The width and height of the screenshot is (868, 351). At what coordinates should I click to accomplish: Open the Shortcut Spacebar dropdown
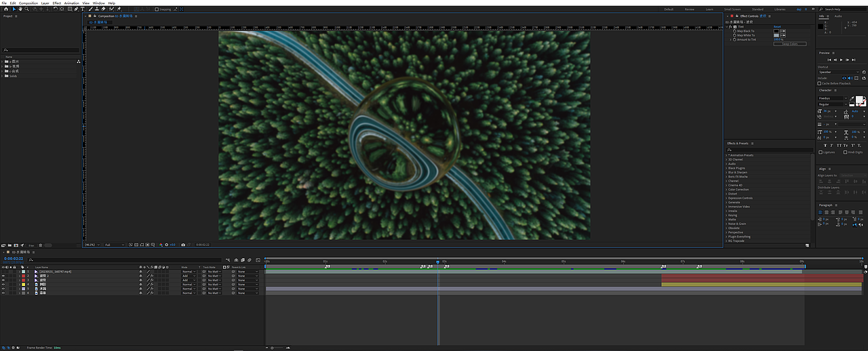pyautogui.click(x=839, y=72)
